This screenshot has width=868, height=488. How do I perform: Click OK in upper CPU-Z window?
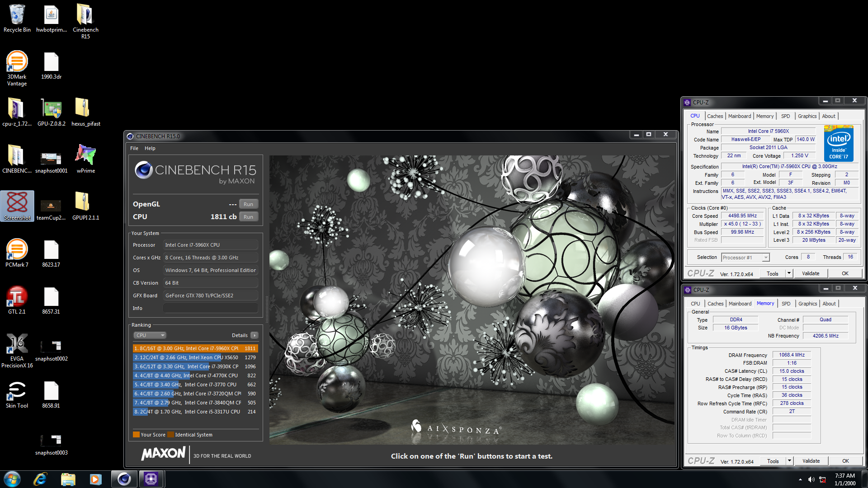click(x=845, y=273)
